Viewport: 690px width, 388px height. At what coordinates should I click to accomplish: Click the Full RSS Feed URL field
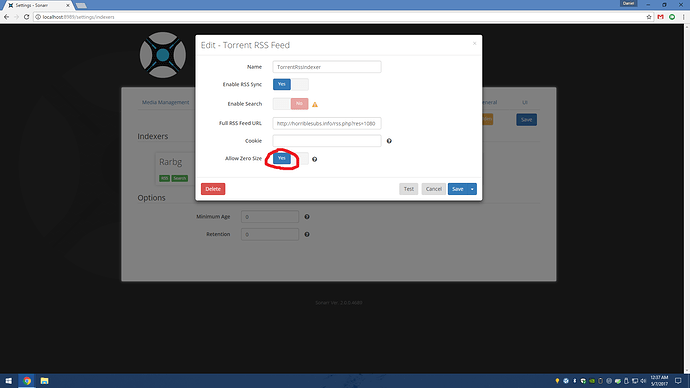pyautogui.click(x=327, y=123)
